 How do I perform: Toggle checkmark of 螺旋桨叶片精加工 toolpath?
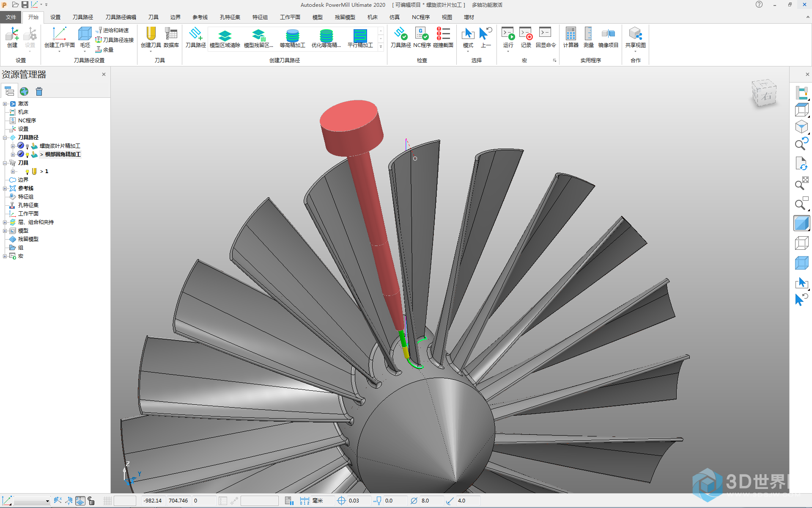coord(20,146)
